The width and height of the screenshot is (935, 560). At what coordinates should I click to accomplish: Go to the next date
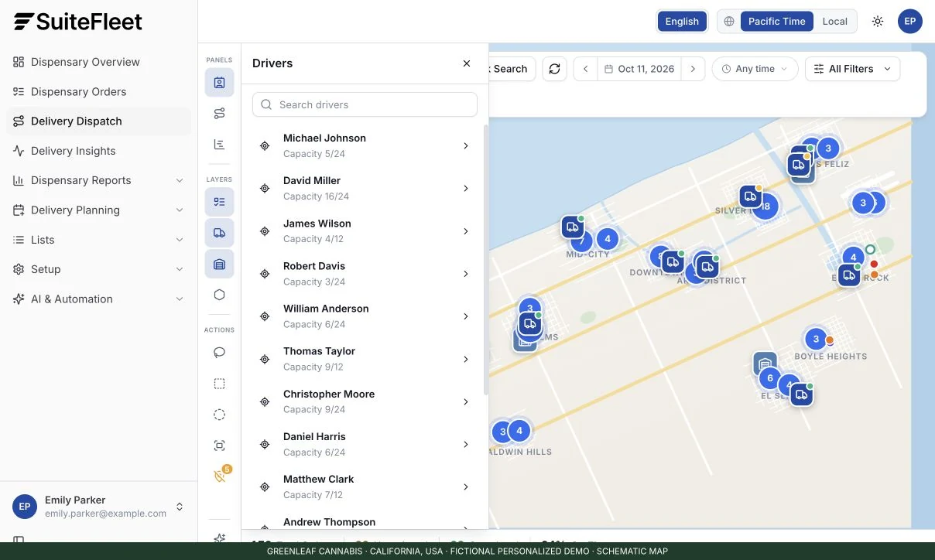click(x=693, y=69)
